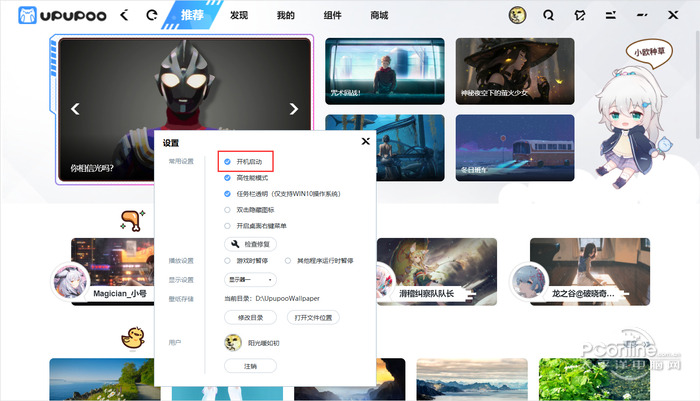This screenshot has height=401, width=700.
Task: Open the 滑稽纠察队队长 wallpaper card
Action: [437, 272]
